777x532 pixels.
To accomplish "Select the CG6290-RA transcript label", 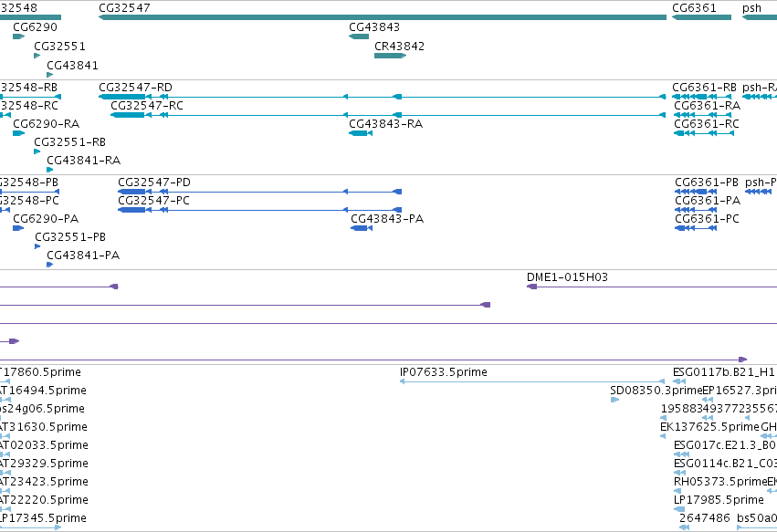I will click(46, 124).
